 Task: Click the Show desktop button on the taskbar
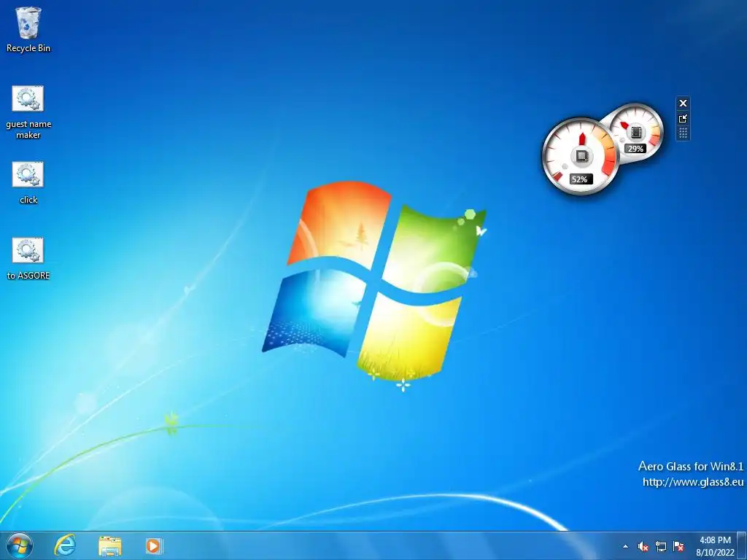pyautogui.click(x=742, y=545)
